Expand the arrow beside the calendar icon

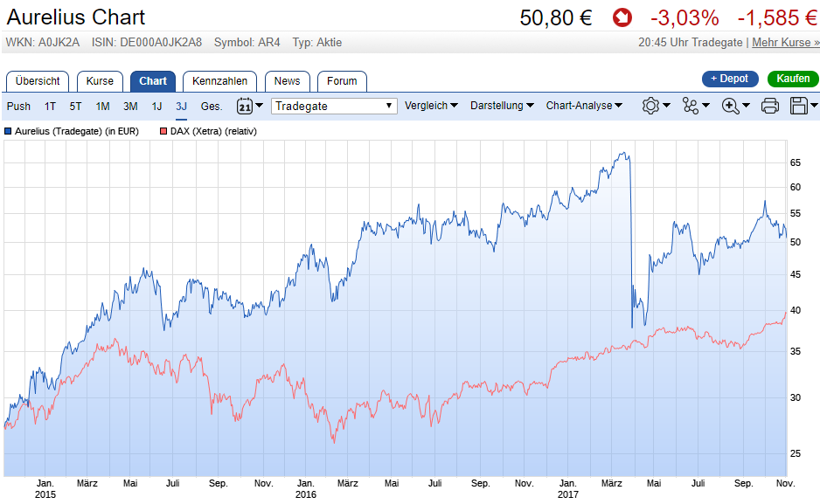pyautogui.click(x=259, y=106)
